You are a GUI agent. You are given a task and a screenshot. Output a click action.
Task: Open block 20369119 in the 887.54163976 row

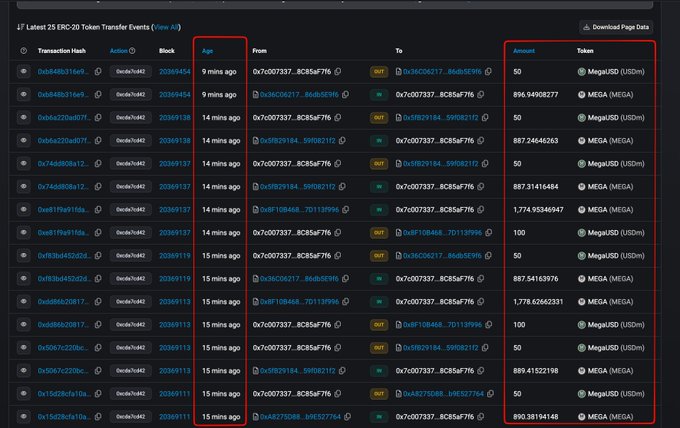click(175, 278)
